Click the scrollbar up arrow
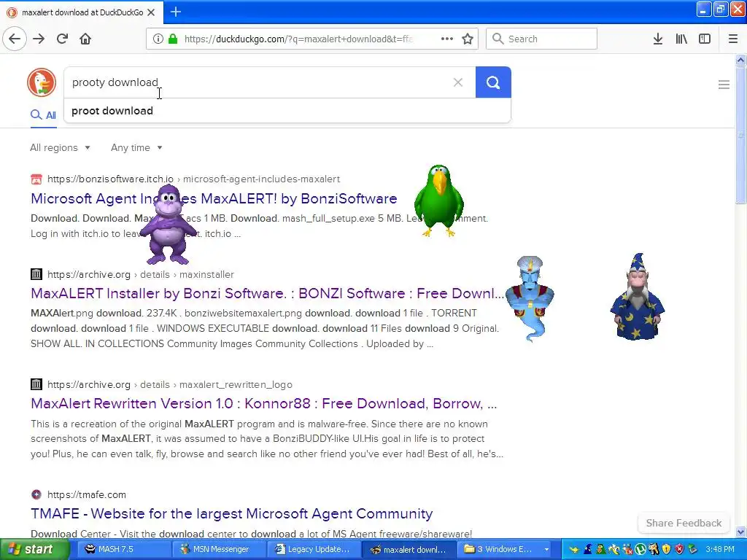The image size is (747, 560). pos(740,60)
